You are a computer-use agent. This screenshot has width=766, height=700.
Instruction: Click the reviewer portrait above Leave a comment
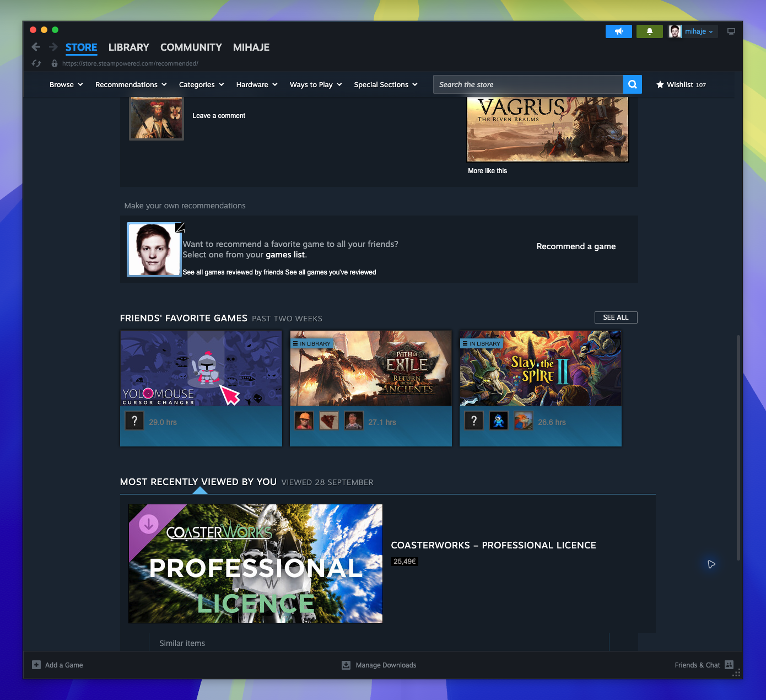tap(157, 118)
